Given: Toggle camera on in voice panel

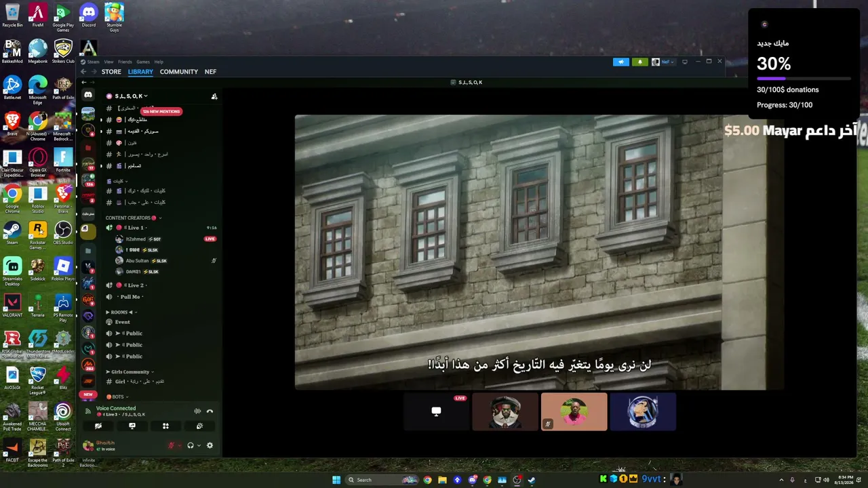Looking at the screenshot, I should [98, 426].
